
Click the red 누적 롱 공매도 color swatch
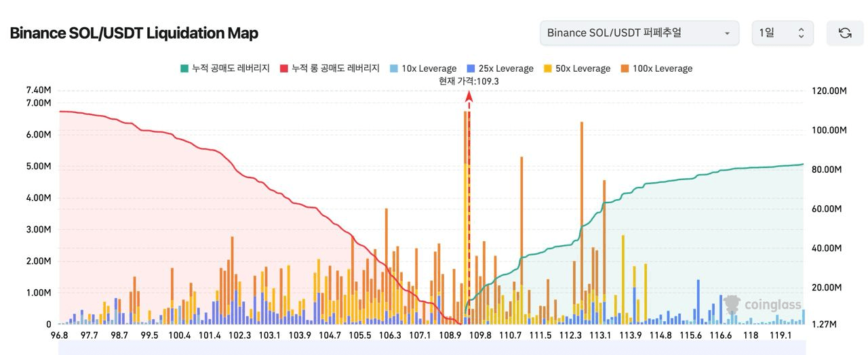pyautogui.click(x=283, y=68)
